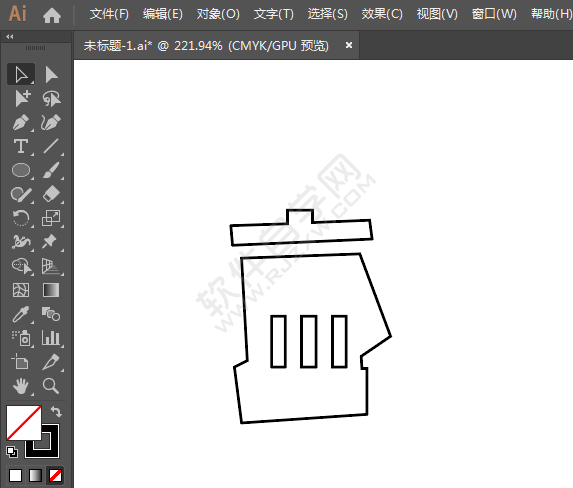573x488 pixels.
Task: Open the 效果(C) menu
Action: pyautogui.click(x=382, y=14)
